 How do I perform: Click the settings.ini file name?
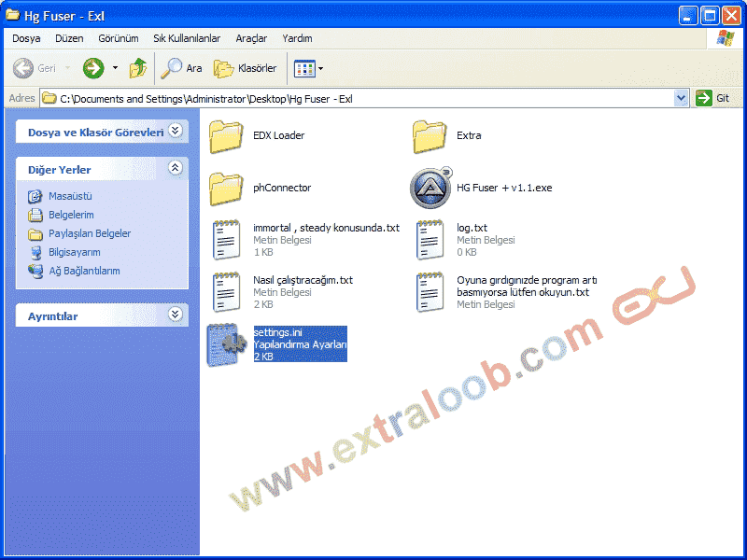(x=277, y=332)
